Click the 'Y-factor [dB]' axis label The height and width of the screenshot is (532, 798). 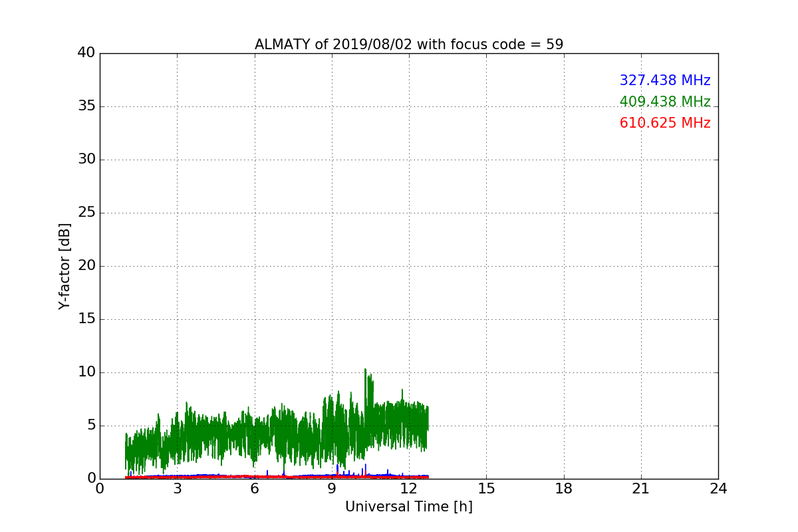click(65, 266)
